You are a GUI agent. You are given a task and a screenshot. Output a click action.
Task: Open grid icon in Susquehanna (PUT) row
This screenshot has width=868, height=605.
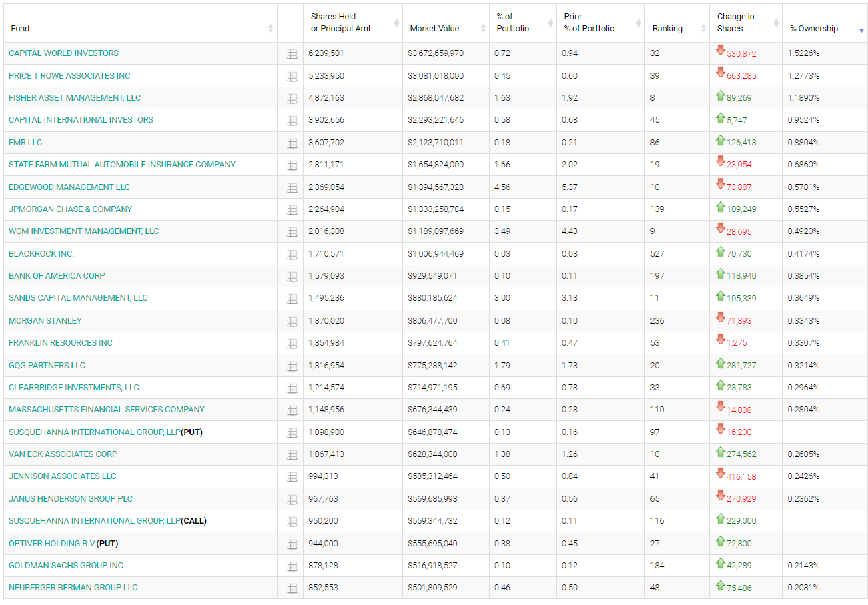pos(292,433)
